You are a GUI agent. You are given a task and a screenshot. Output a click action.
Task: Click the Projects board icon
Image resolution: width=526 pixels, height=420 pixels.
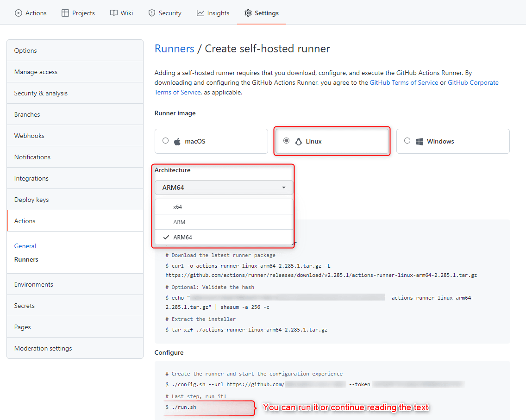coord(65,13)
